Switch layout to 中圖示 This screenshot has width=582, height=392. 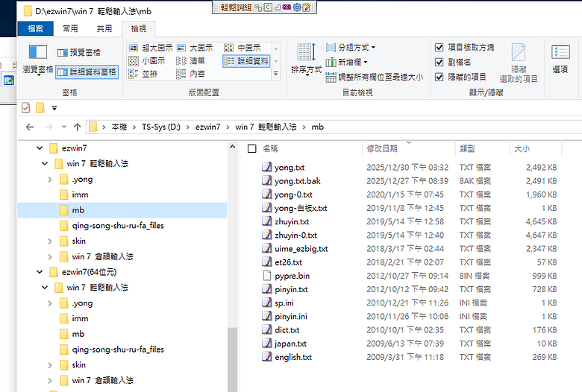(x=242, y=48)
